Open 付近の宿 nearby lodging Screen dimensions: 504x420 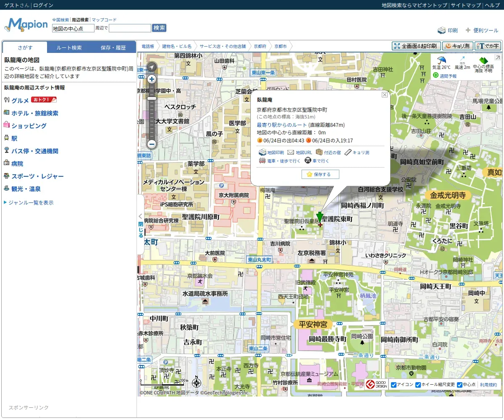click(x=328, y=152)
